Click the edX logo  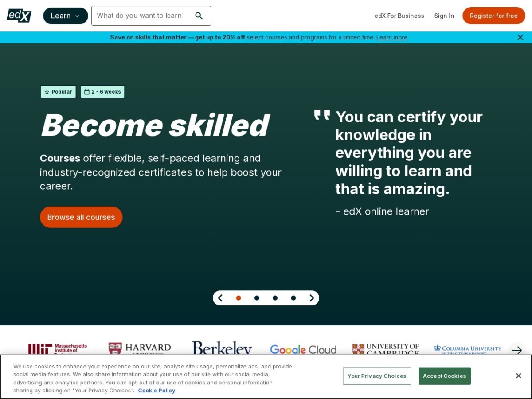pyautogui.click(x=18, y=16)
